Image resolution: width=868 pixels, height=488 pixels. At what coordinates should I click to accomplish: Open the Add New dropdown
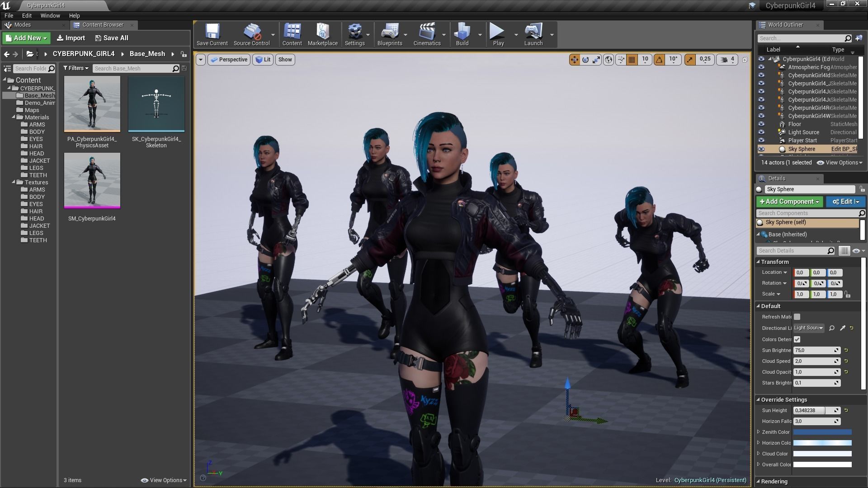[x=26, y=38]
